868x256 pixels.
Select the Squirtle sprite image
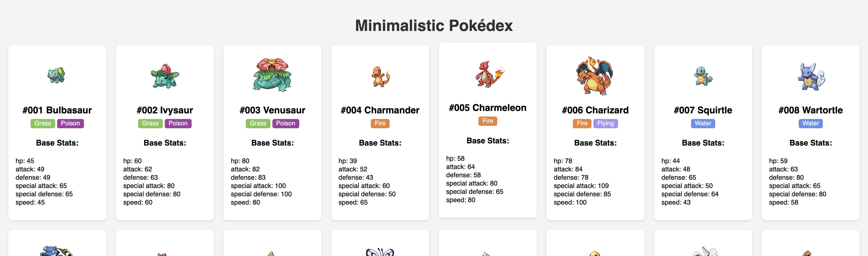click(703, 76)
